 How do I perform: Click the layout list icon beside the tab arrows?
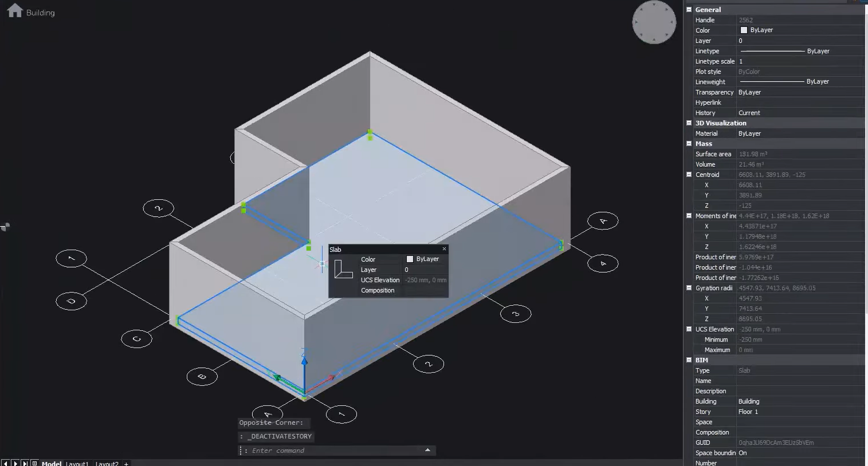coord(34,463)
